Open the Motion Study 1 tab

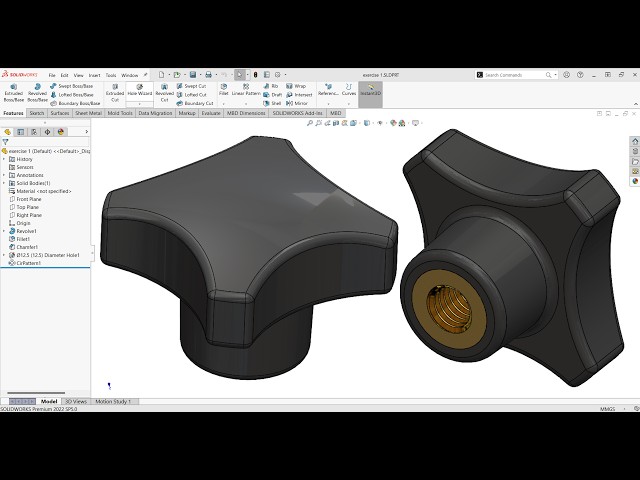click(x=113, y=402)
